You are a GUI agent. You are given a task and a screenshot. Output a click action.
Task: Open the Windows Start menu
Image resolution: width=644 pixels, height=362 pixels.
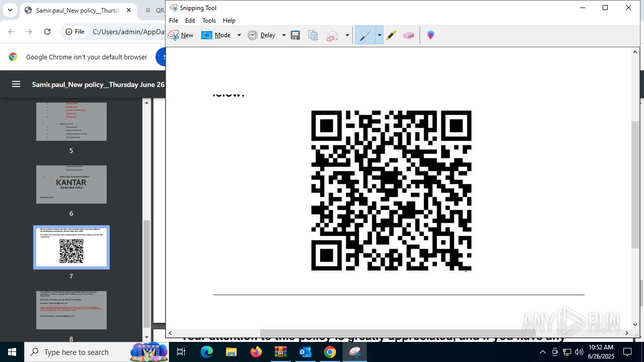point(12,352)
